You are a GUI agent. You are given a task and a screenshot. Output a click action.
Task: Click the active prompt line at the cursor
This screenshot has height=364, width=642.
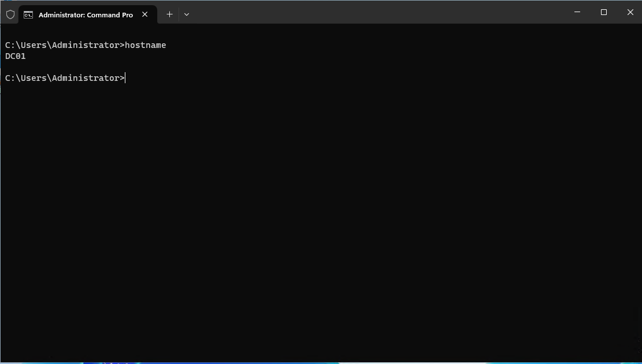tap(65, 78)
